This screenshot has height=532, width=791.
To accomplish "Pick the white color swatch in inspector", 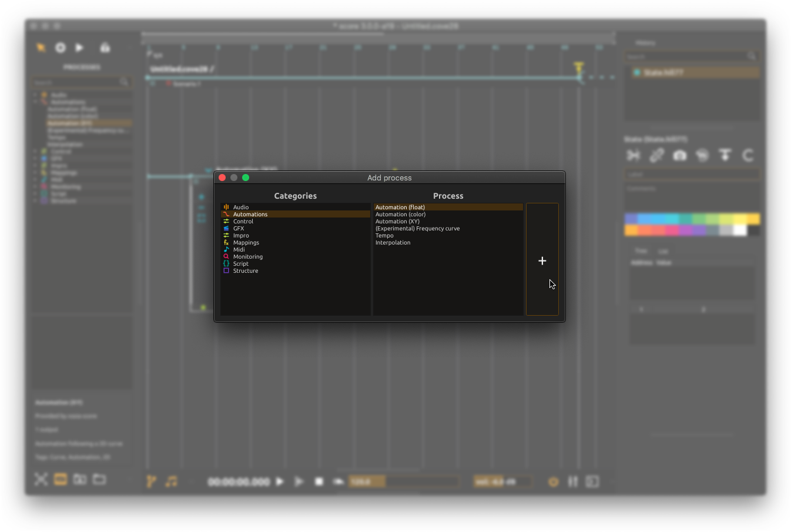I will click(740, 230).
